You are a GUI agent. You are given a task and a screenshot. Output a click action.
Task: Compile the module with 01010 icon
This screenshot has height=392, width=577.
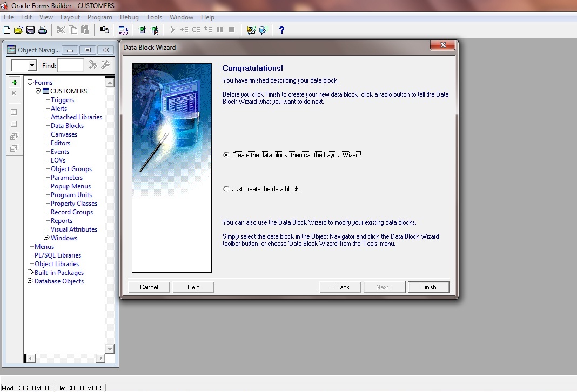click(x=123, y=30)
